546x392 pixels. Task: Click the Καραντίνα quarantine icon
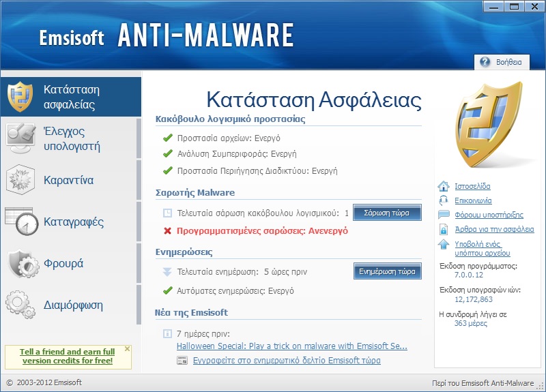20,179
